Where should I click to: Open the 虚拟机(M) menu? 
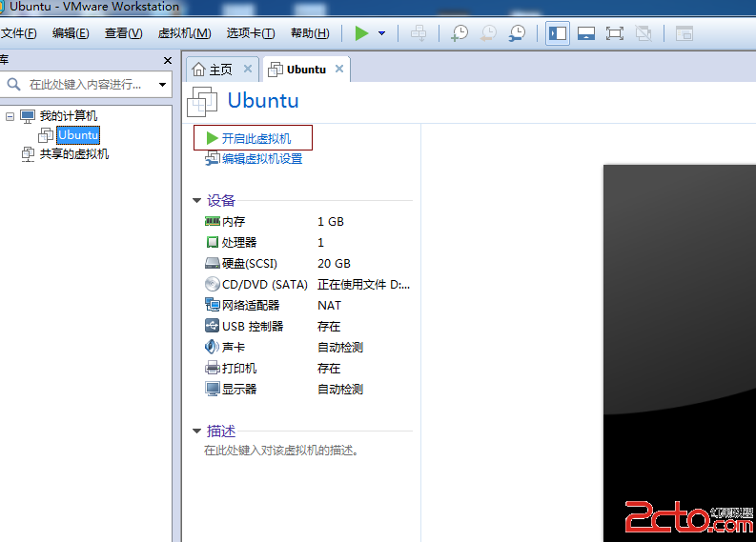pos(185,33)
